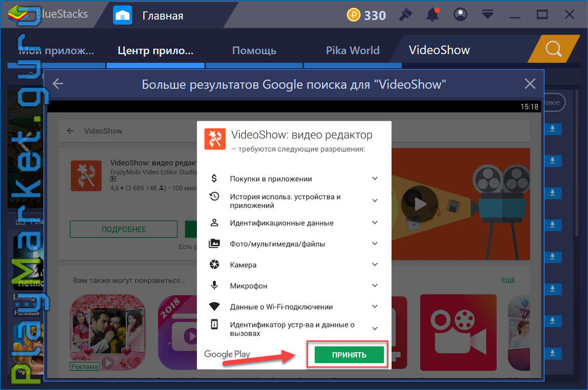Open the Pika World tab
The height and width of the screenshot is (390, 588).
[353, 50]
